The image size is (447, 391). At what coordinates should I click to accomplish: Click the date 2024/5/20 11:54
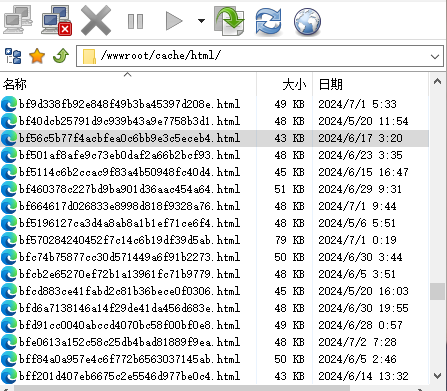coord(363,121)
